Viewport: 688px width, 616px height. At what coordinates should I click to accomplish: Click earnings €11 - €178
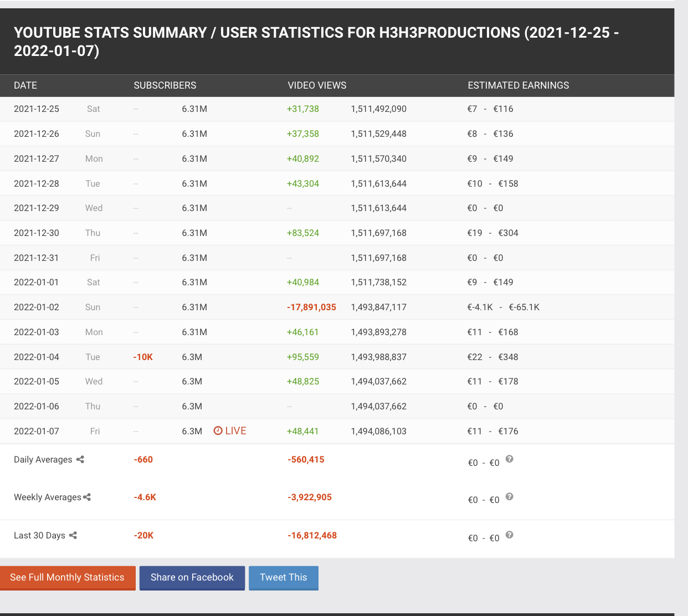tap(493, 382)
